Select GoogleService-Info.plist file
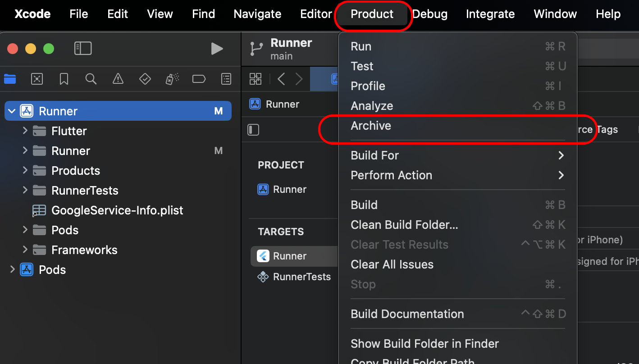This screenshot has height=364, width=639. pos(118,210)
